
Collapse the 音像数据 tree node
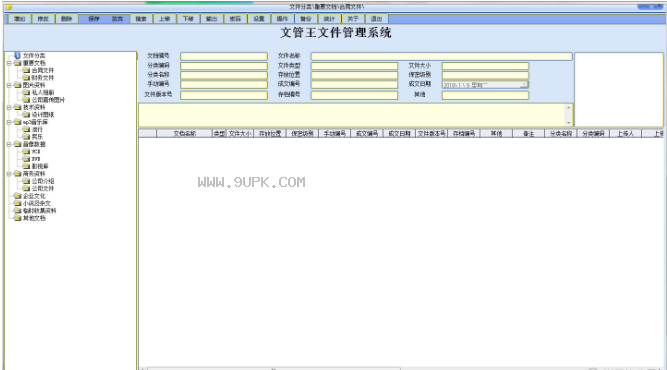9,144
